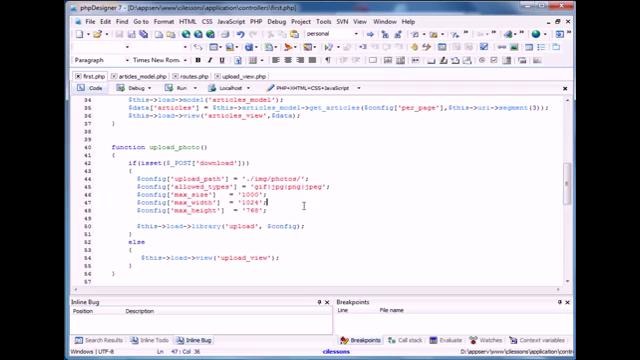Click the Justify text icon
This screenshot has height=360, width=640.
pos(312,60)
